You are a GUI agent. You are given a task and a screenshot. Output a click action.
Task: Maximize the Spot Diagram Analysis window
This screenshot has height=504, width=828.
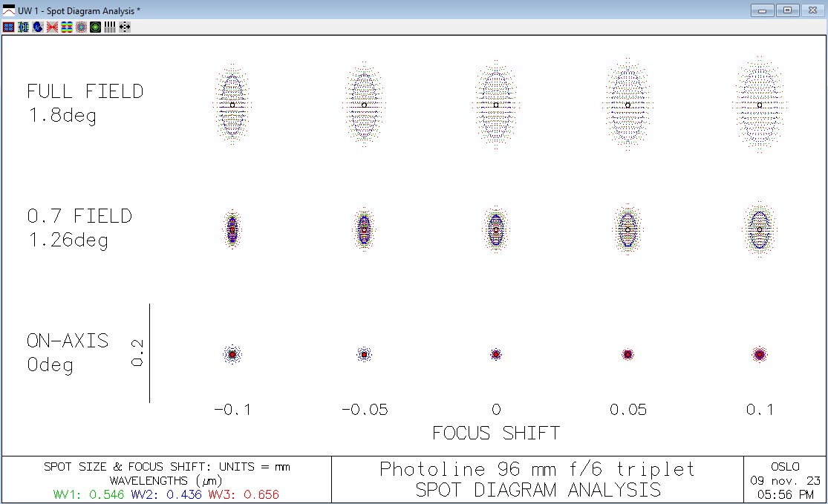(x=787, y=10)
